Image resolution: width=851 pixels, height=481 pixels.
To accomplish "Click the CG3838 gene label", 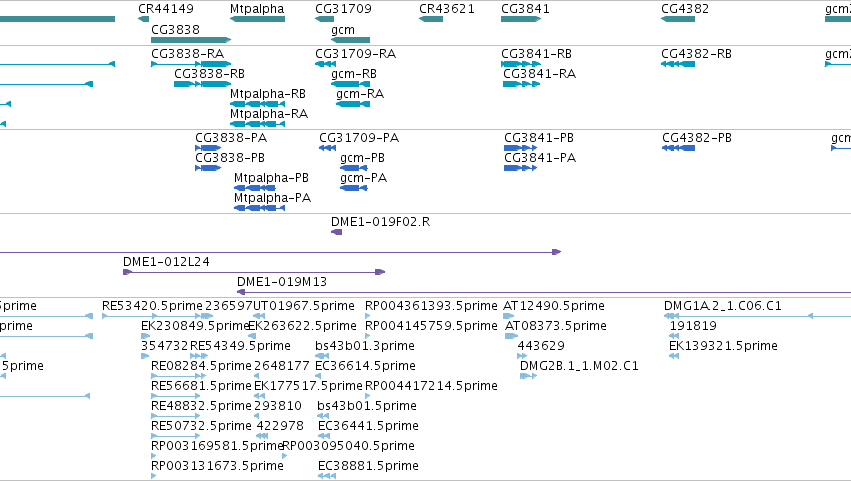I will pyautogui.click(x=175, y=29).
